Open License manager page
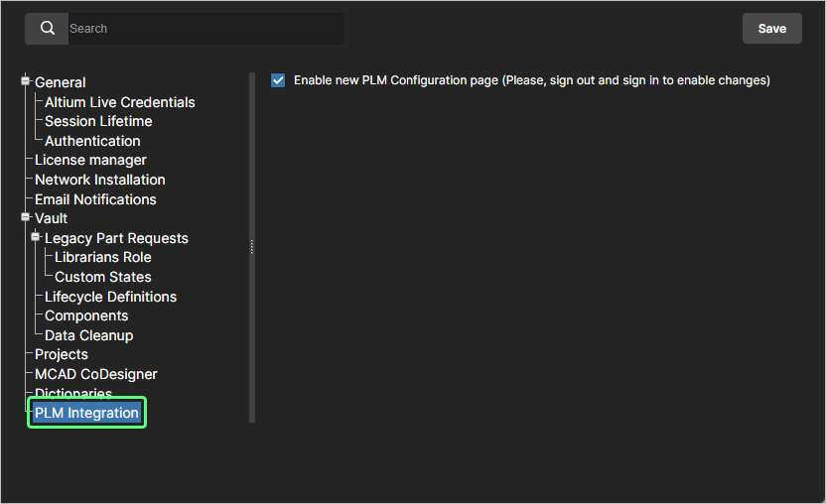Image resolution: width=826 pixels, height=504 pixels. point(90,160)
